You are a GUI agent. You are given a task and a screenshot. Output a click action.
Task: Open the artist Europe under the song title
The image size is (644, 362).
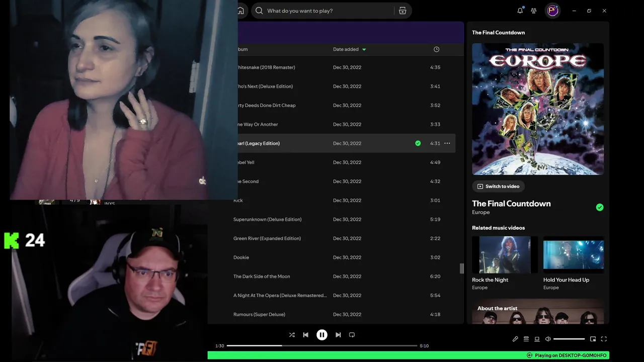(480, 212)
